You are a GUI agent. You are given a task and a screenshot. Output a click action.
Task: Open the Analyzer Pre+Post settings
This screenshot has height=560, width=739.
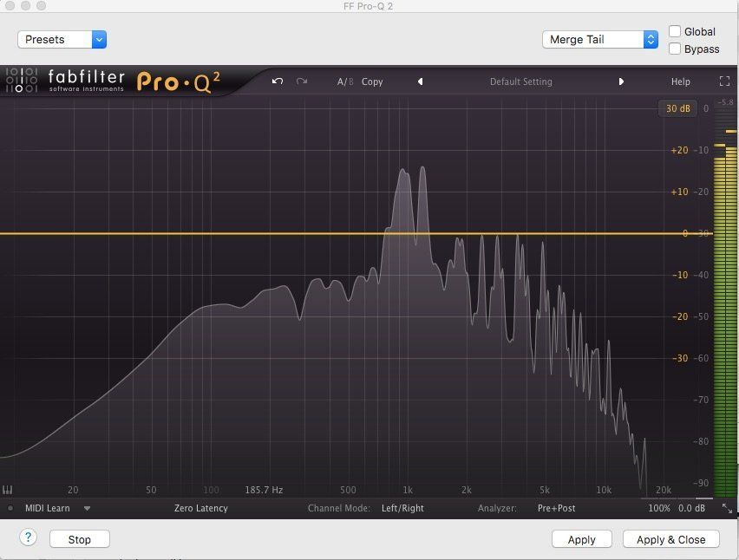pos(556,508)
